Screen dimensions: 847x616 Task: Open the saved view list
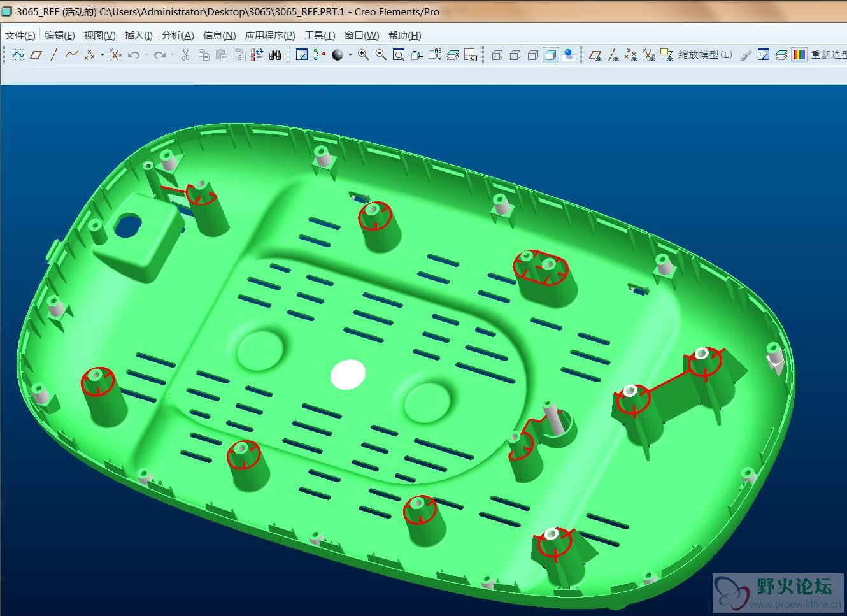pos(435,55)
